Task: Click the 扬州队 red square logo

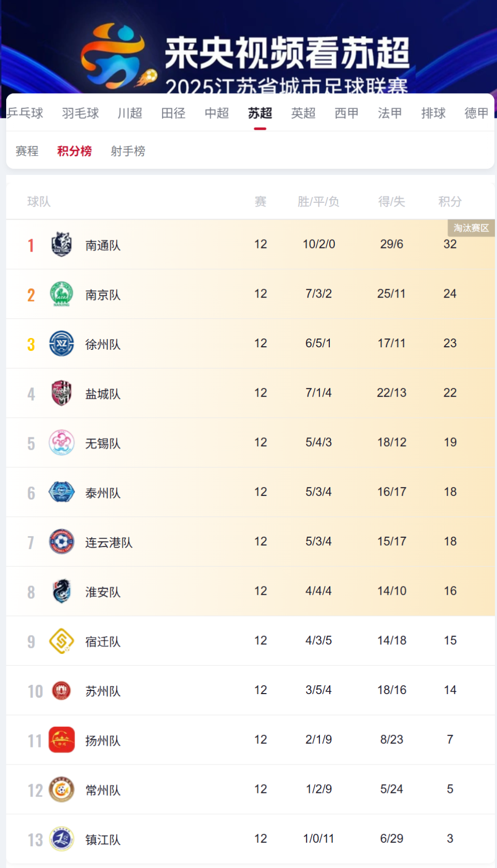Action: click(62, 740)
